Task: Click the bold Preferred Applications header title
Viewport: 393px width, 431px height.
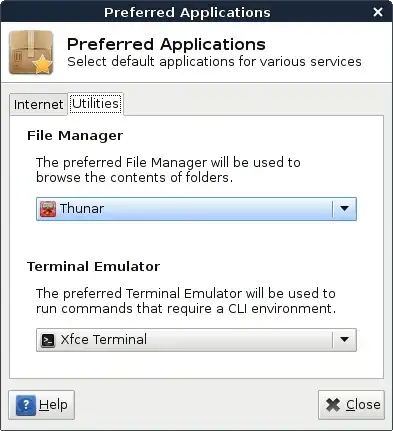Action: (x=166, y=44)
